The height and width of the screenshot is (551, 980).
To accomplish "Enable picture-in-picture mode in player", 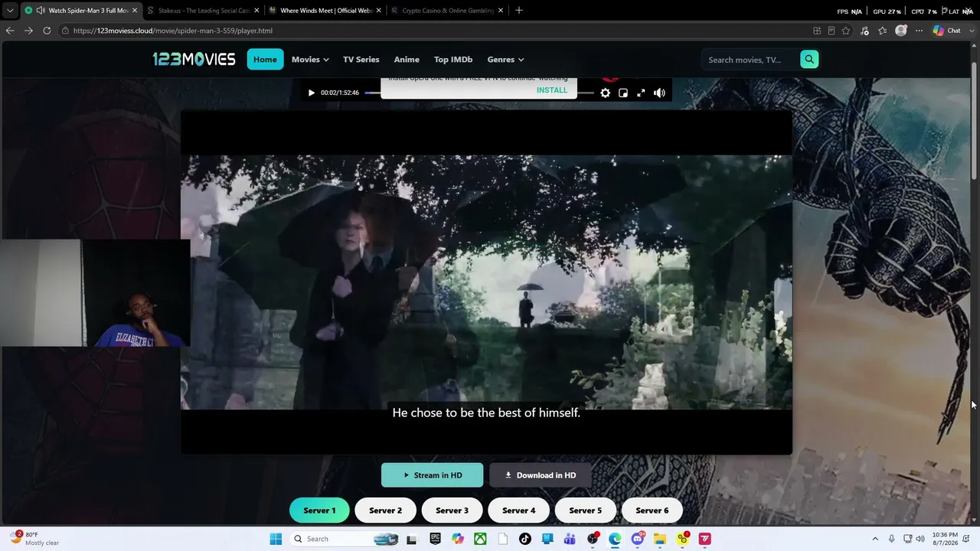I will pyautogui.click(x=623, y=93).
